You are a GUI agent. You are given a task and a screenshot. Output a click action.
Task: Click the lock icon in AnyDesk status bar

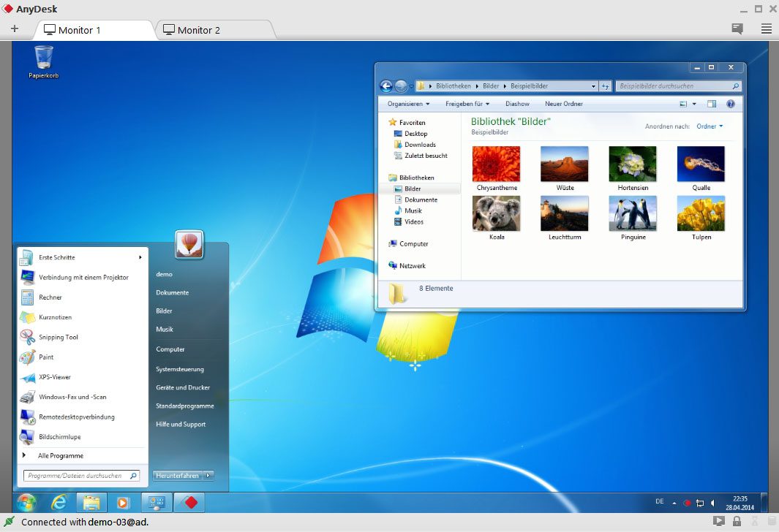click(x=737, y=521)
